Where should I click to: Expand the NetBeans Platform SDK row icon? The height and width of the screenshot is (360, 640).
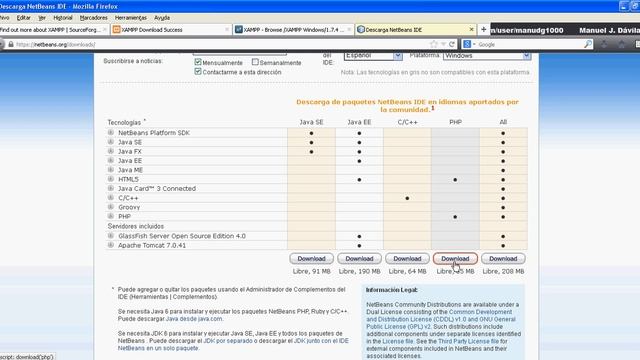pos(111,133)
